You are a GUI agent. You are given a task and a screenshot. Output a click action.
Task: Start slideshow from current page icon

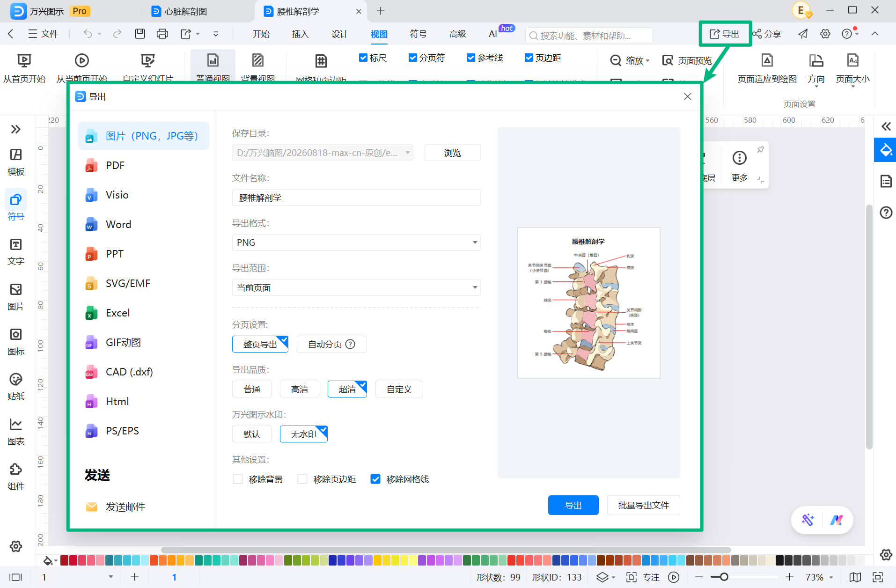(x=82, y=60)
